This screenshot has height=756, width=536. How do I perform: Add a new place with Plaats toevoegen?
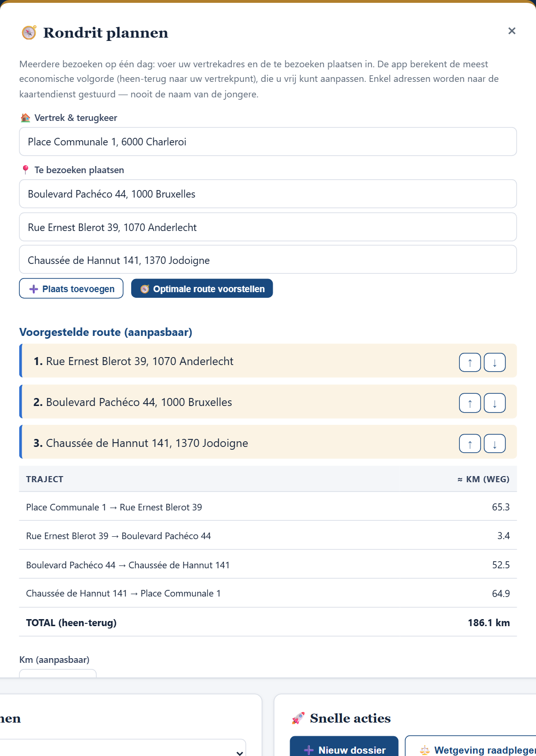pyautogui.click(x=71, y=288)
